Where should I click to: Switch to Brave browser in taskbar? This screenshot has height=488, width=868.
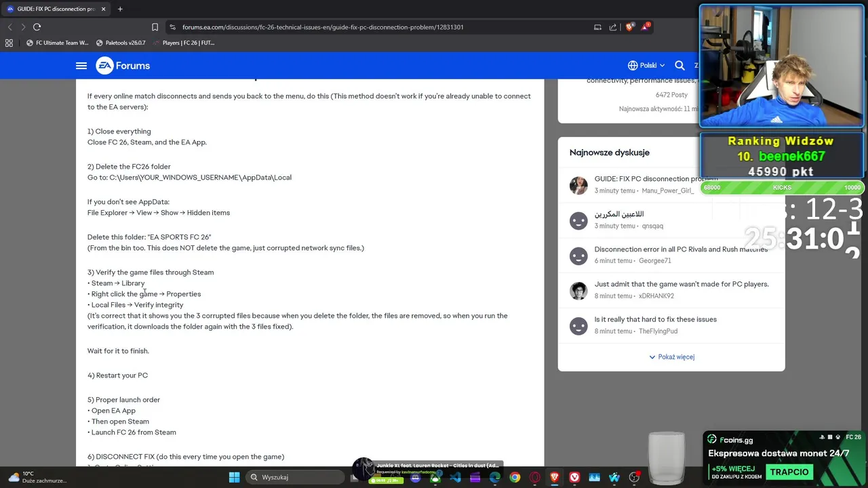(x=555, y=477)
